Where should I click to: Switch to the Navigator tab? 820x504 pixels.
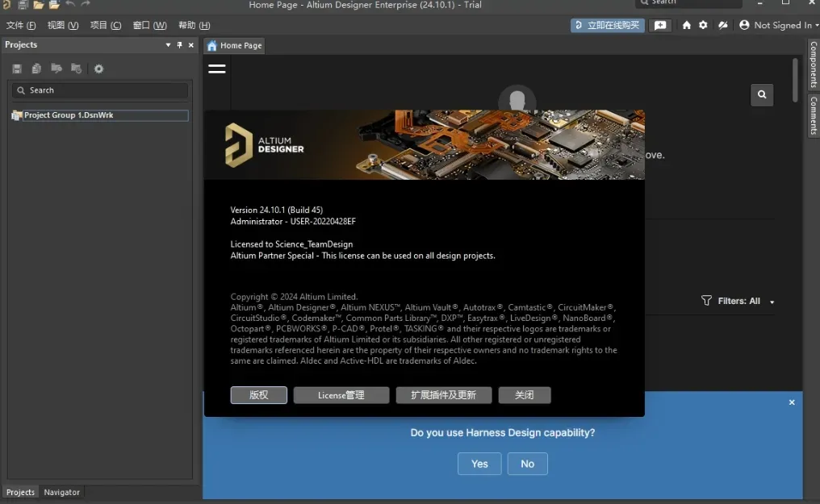pyautogui.click(x=61, y=492)
